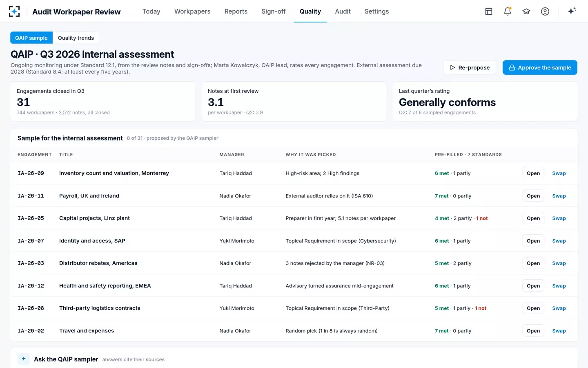Screen dimensions: 588x368
Task: Click 'Random pick (1 in 8 is always random)'
Action: pyautogui.click(x=332, y=331)
